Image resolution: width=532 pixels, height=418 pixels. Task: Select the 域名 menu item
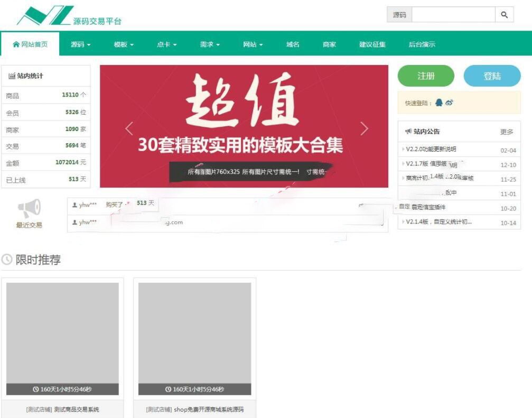(x=293, y=45)
